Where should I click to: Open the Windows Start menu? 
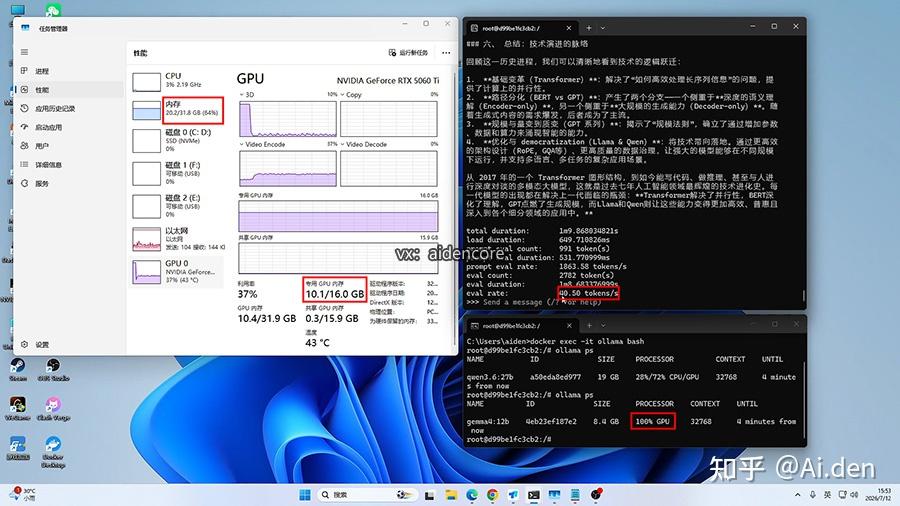(305, 495)
